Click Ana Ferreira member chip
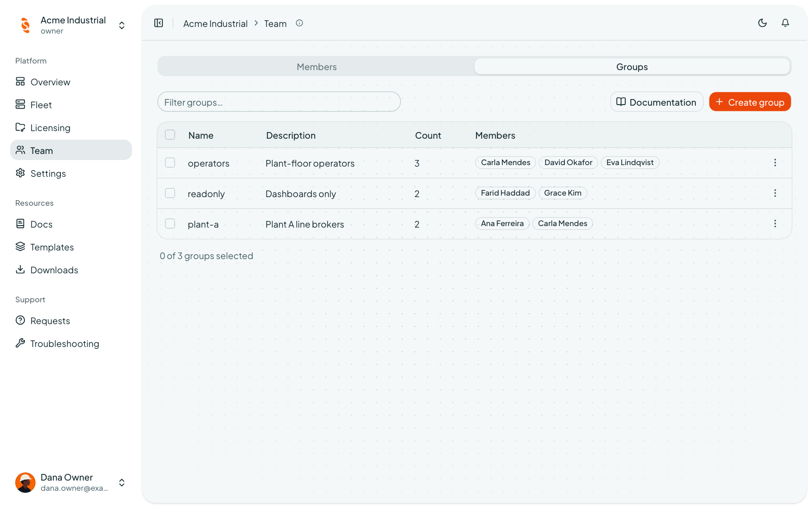The width and height of the screenshot is (812, 508). 502,224
